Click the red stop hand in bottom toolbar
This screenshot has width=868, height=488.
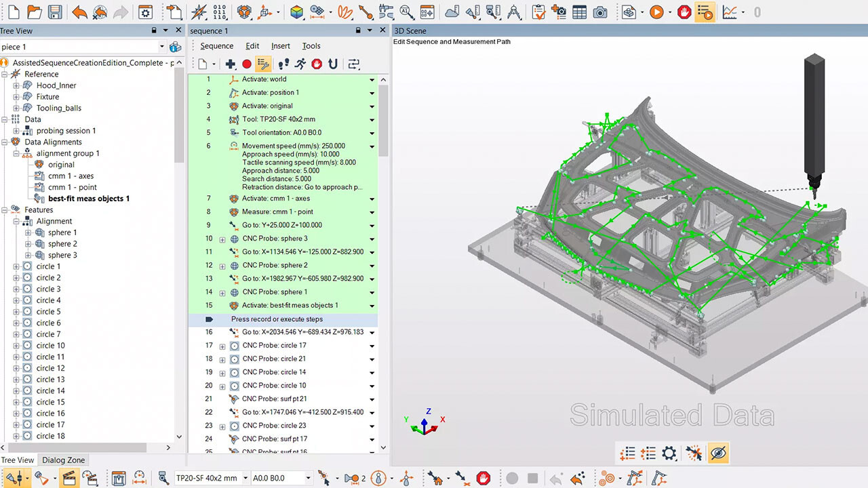click(x=483, y=479)
